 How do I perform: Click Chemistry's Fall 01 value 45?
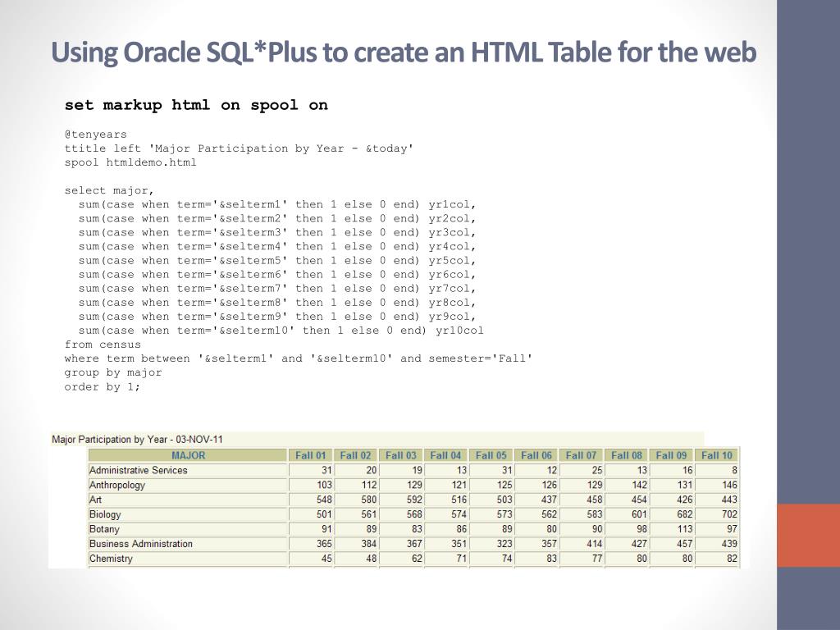tap(326, 558)
